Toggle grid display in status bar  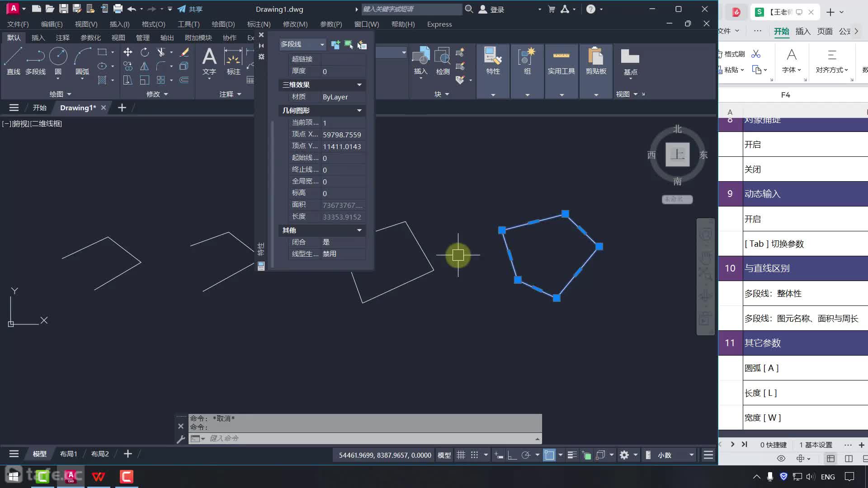461,455
